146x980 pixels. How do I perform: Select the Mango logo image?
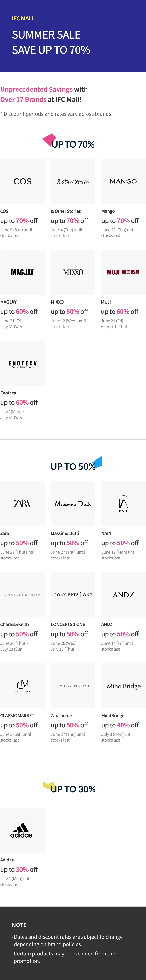[x=123, y=182]
